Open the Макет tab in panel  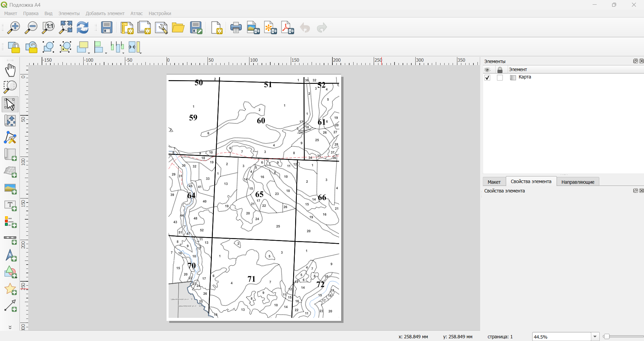tap(494, 182)
